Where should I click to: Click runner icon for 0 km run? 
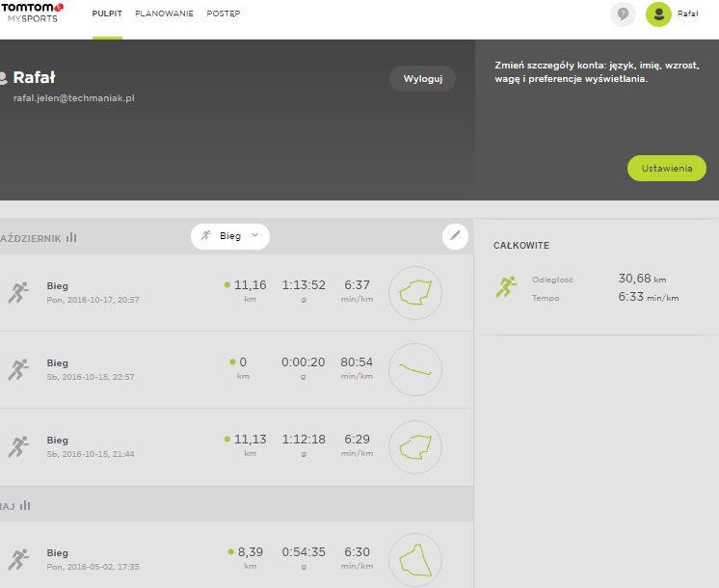[x=17, y=369]
